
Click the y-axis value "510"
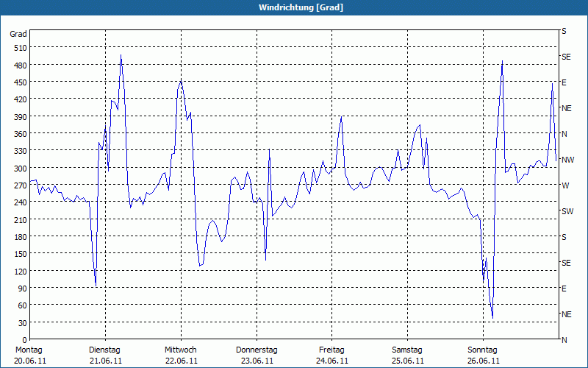coord(21,48)
